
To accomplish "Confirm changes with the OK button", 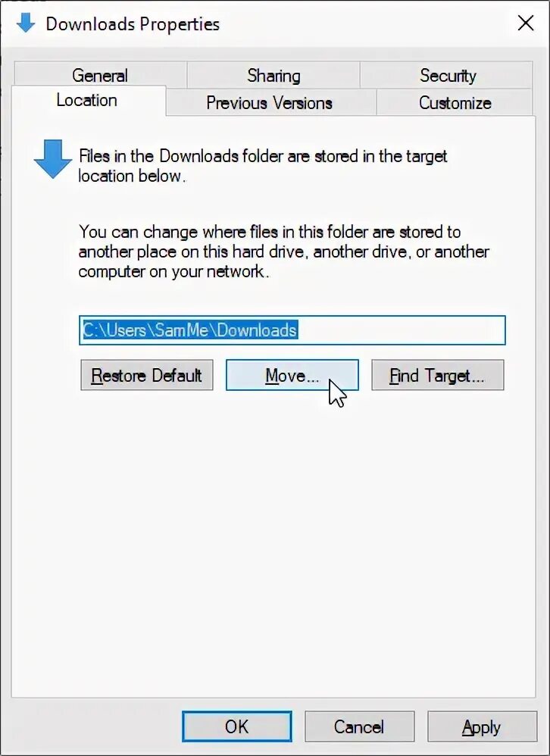I will point(236,726).
